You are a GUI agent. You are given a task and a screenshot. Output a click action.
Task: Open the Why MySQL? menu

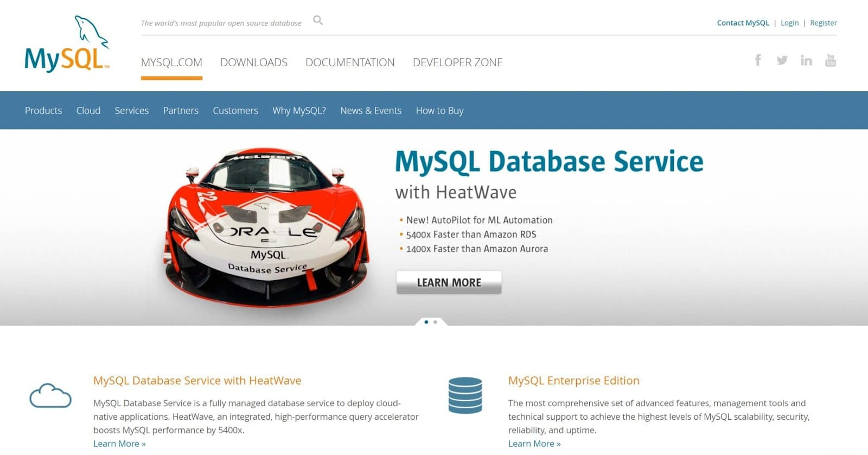point(299,111)
